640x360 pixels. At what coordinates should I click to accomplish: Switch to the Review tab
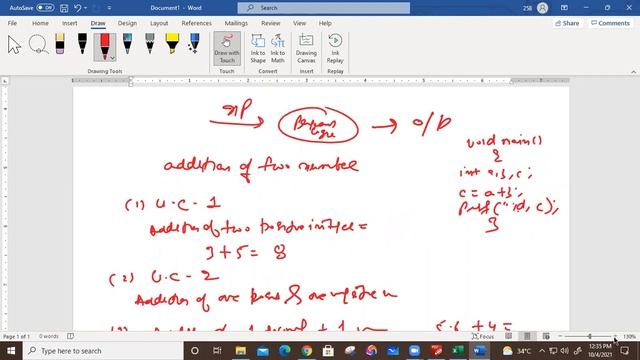271,23
